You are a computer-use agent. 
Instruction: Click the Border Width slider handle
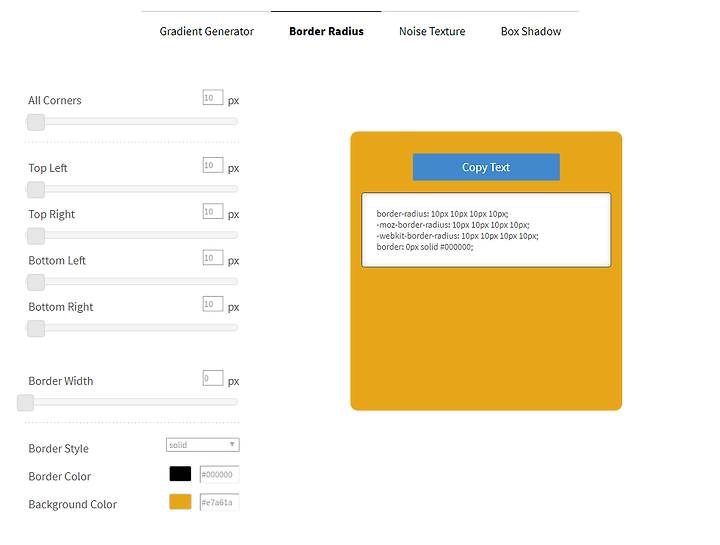[x=26, y=403]
